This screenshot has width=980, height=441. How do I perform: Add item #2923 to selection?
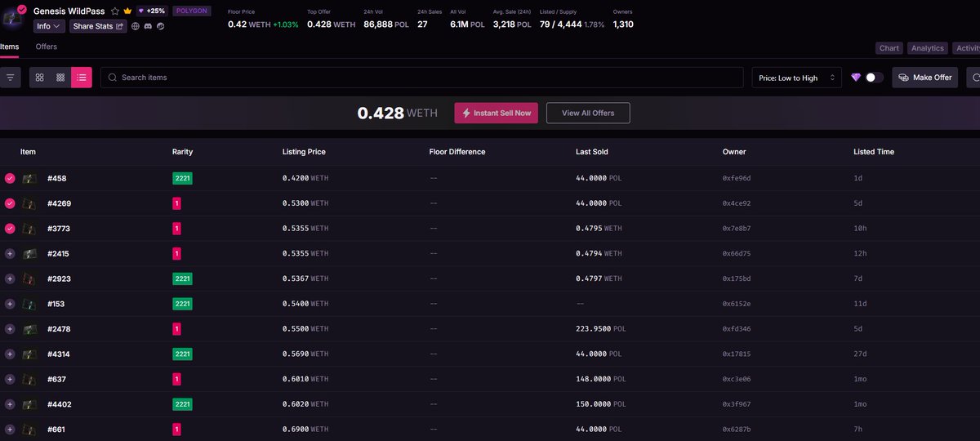pos(10,278)
